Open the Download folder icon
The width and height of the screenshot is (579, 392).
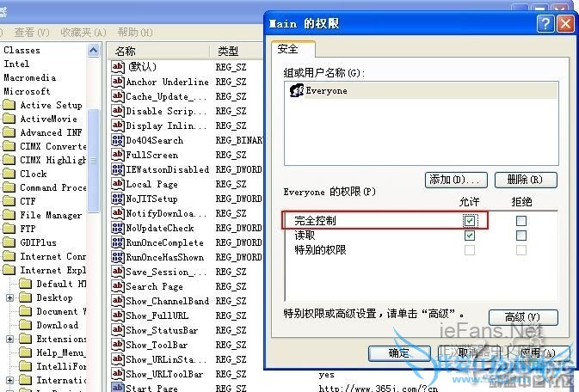point(25,325)
